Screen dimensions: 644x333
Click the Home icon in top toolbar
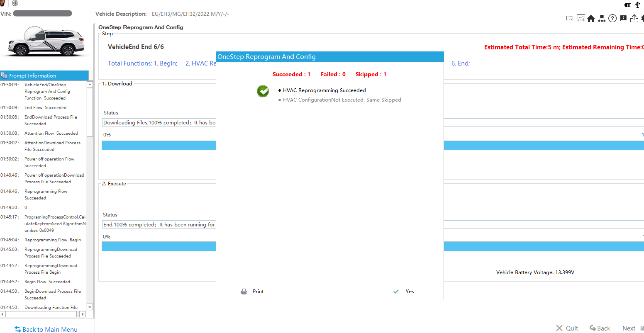[591, 18]
